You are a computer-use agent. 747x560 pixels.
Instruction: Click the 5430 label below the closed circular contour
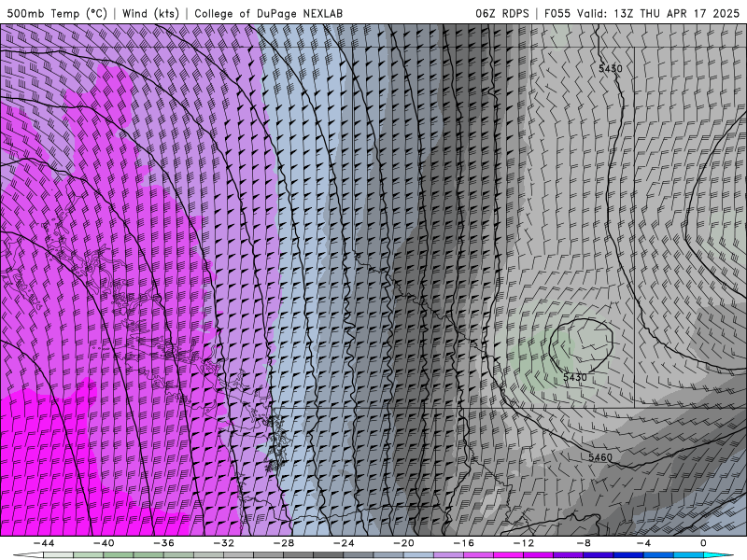pos(575,377)
